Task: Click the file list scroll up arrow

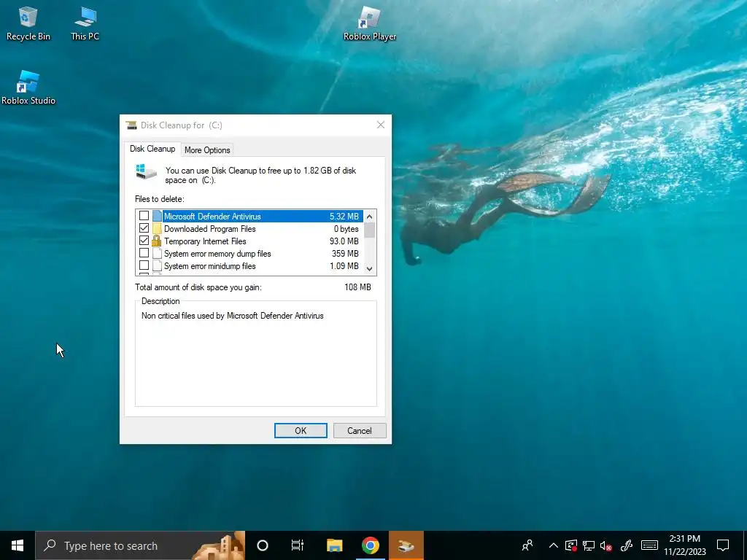Action: pyautogui.click(x=370, y=217)
